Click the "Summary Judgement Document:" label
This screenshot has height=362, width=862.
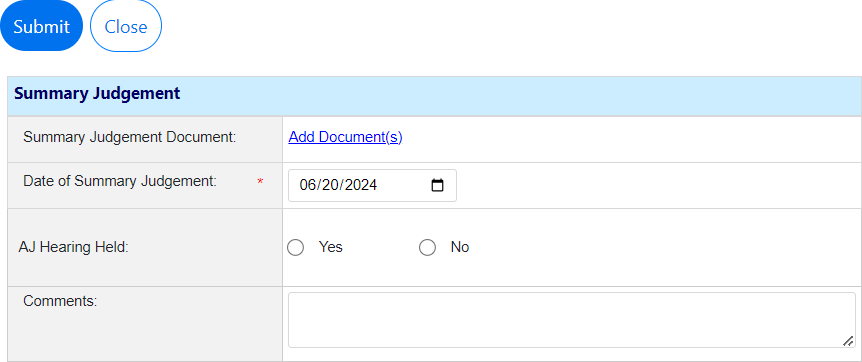click(x=129, y=137)
